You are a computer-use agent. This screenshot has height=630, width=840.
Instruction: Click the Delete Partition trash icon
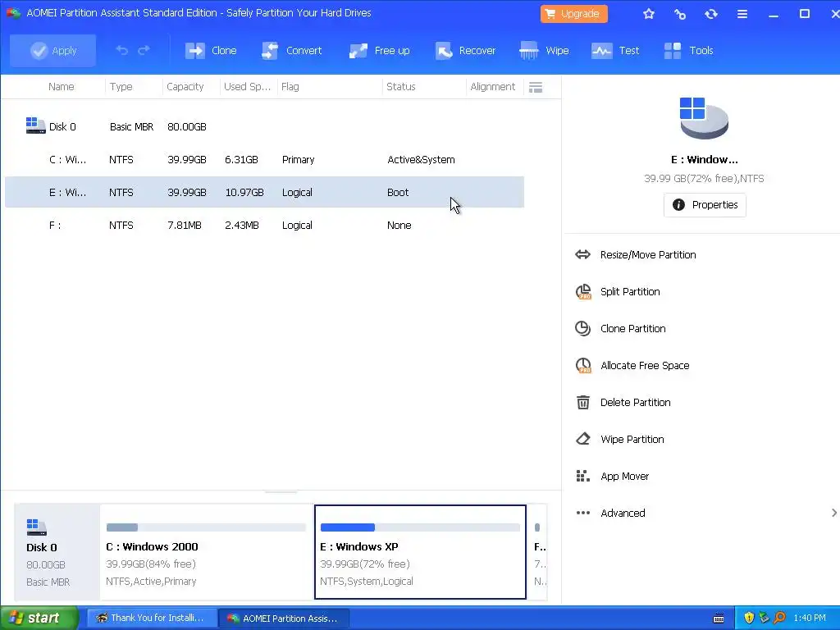(583, 402)
